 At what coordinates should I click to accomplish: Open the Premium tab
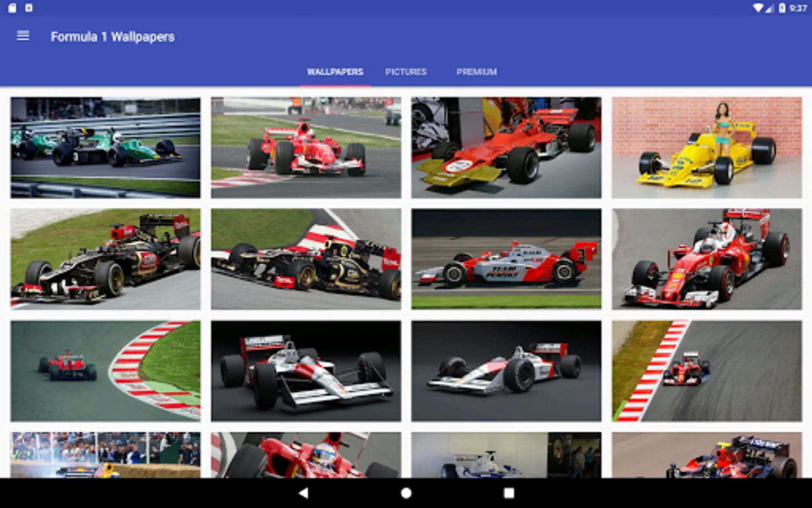(476, 72)
